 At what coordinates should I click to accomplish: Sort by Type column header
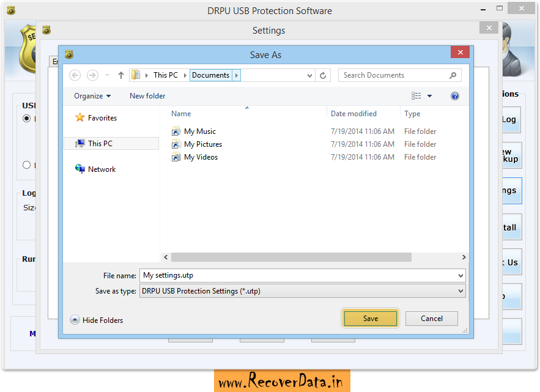[x=412, y=114]
